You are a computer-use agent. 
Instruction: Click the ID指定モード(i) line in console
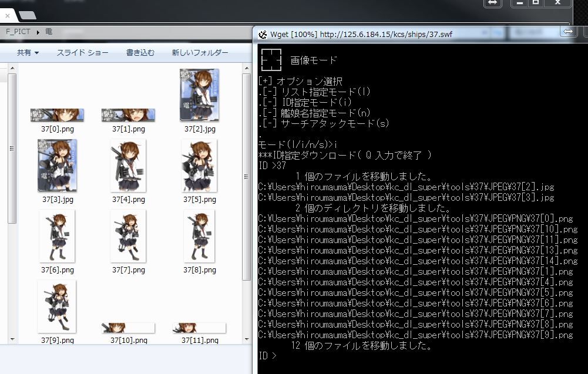click(305, 102)
